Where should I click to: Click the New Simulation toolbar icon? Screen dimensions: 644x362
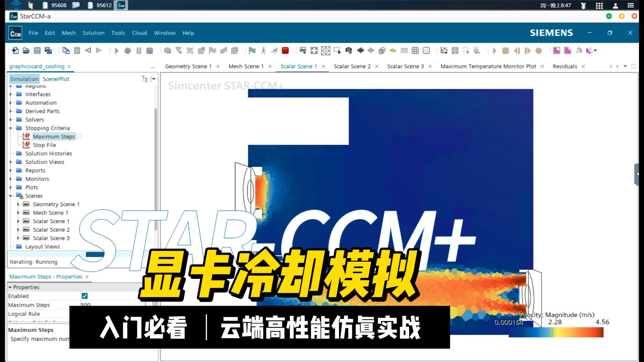coord(15,51)
